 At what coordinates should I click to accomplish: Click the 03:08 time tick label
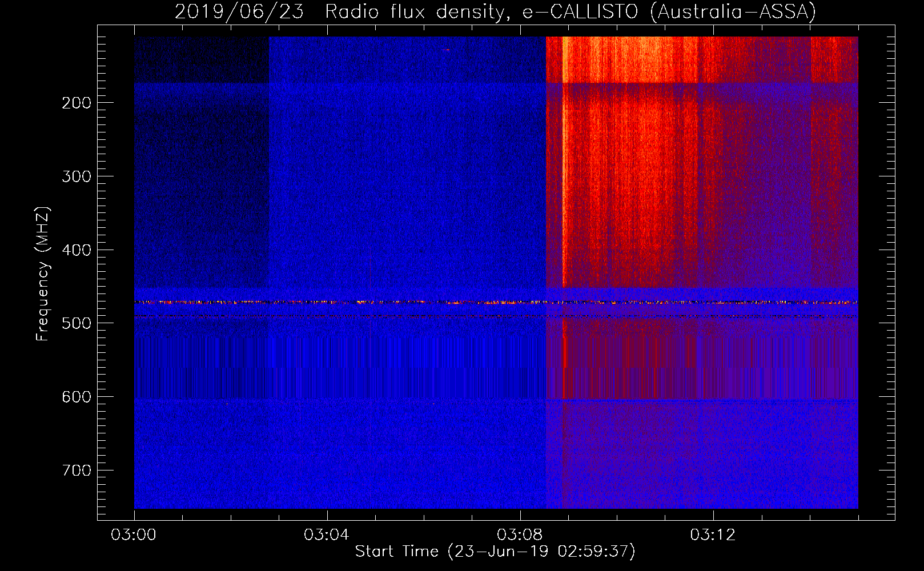click(520, 535)
